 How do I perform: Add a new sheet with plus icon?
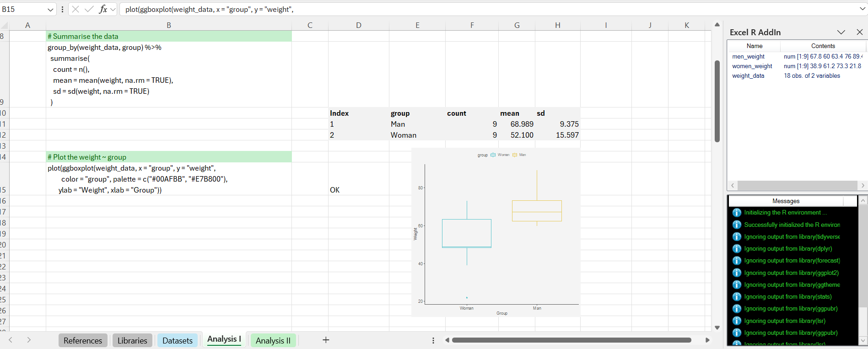point(326,340)
